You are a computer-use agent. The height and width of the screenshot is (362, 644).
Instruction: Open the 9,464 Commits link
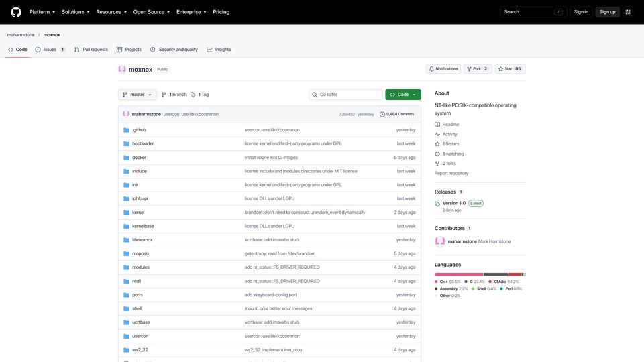(396, 114)
